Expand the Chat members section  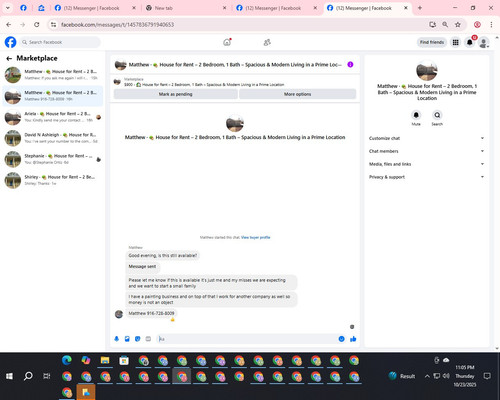click(426, 151)
